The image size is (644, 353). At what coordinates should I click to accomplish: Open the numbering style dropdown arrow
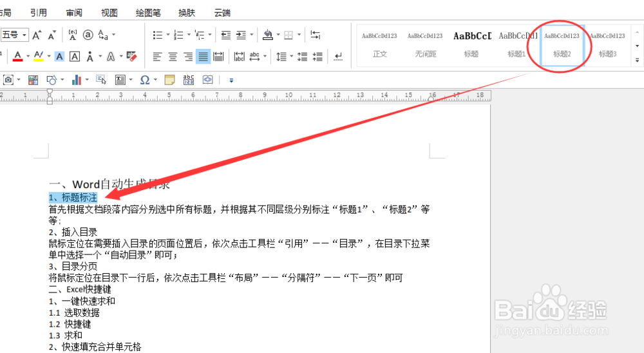click(x=189, y=35)
